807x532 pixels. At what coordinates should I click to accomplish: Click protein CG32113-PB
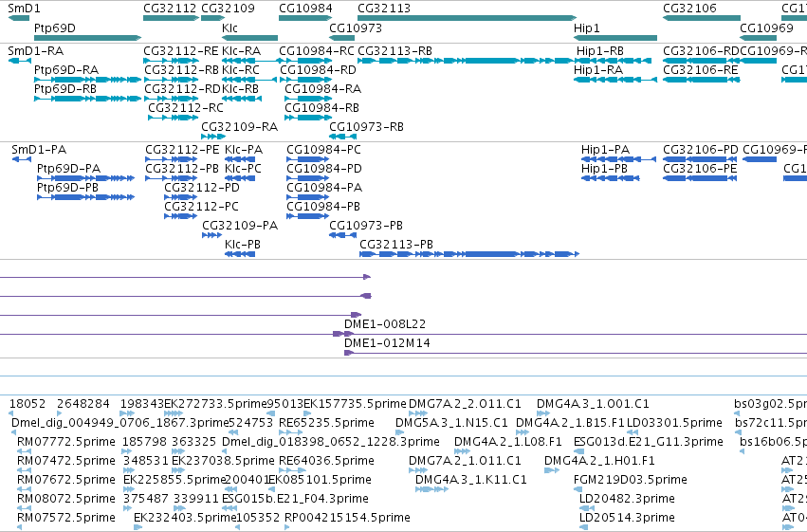(396, 245)
